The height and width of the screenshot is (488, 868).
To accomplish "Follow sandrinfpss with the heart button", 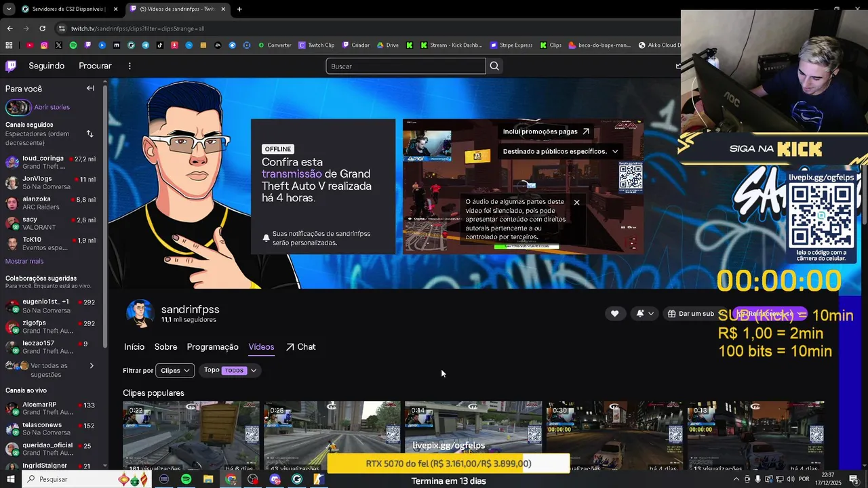I will (614, 313).
